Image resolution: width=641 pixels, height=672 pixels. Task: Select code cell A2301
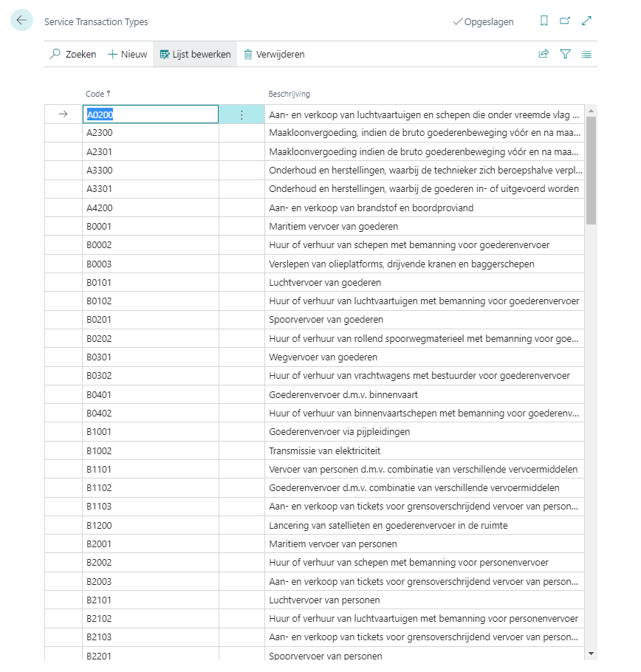coord(151,151)
